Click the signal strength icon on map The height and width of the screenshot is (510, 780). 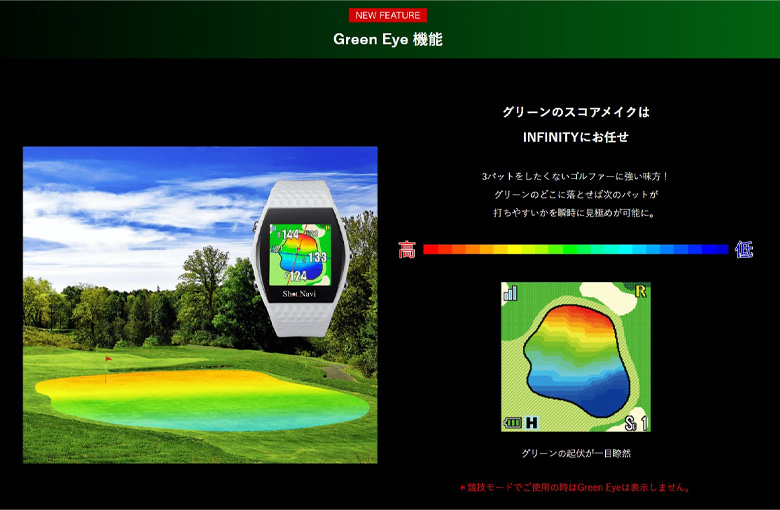tap(510, 293)
